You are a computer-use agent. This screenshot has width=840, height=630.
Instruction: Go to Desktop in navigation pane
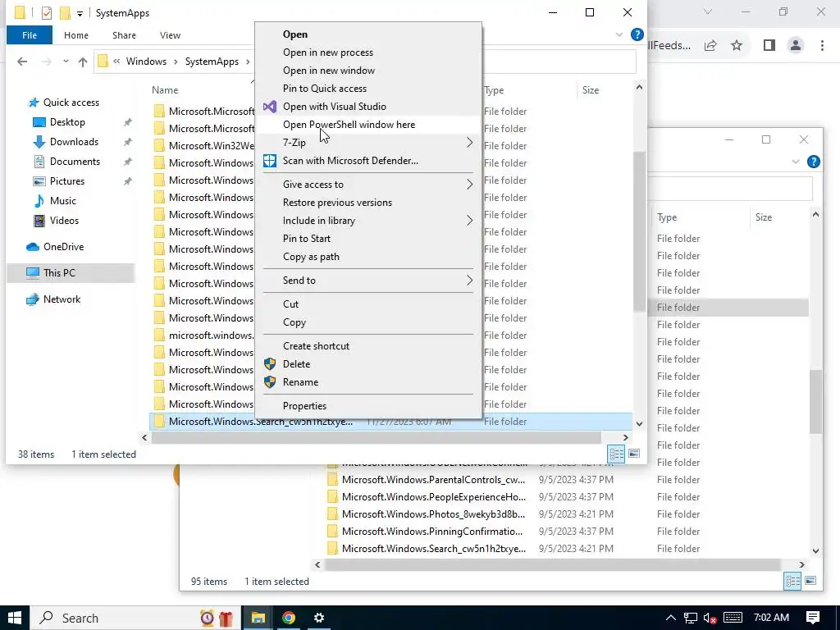[67, 122]
